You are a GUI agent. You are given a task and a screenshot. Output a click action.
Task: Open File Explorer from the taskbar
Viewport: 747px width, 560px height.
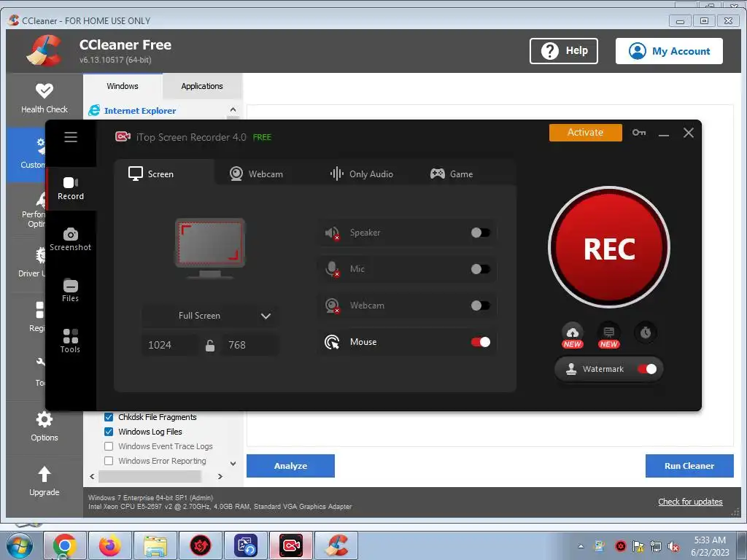point(155,545)
